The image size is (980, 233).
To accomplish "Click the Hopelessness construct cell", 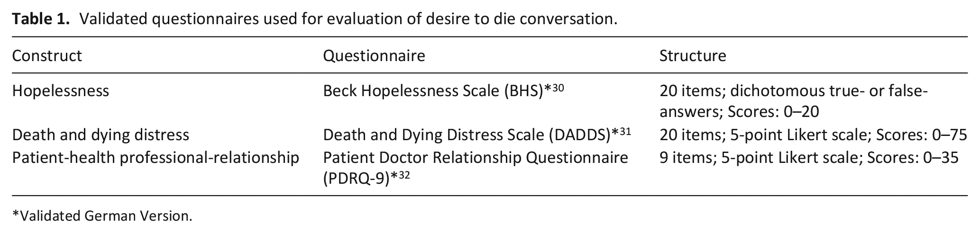I will pyautogui.click(x=61, y=90).
